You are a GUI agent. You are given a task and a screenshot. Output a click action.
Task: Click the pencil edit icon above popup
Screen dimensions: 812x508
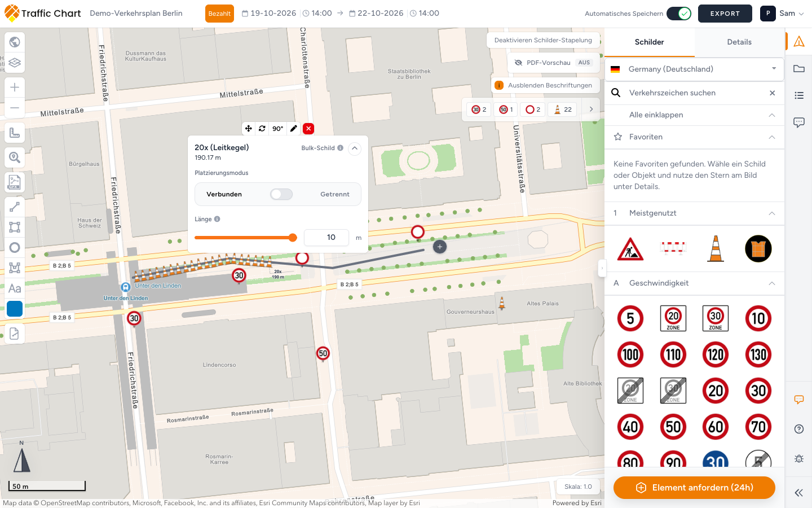click(294, 129)
